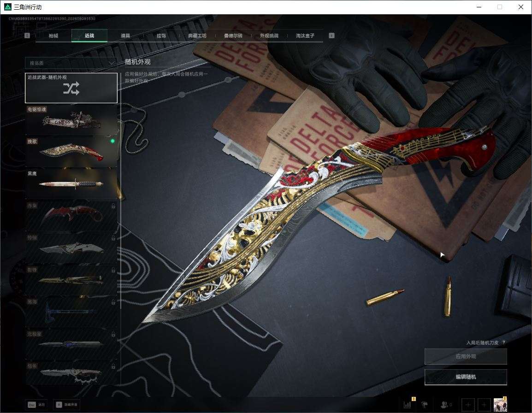Switch to the 挂饰 tab
The height and width of the screenshot is (413, 532).
tap(161, 35)
